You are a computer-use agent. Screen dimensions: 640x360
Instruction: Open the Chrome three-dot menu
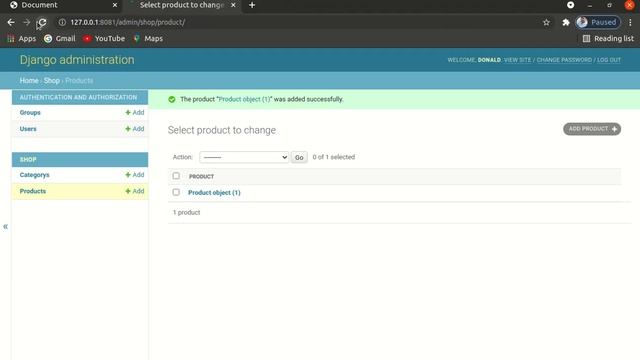630,22
